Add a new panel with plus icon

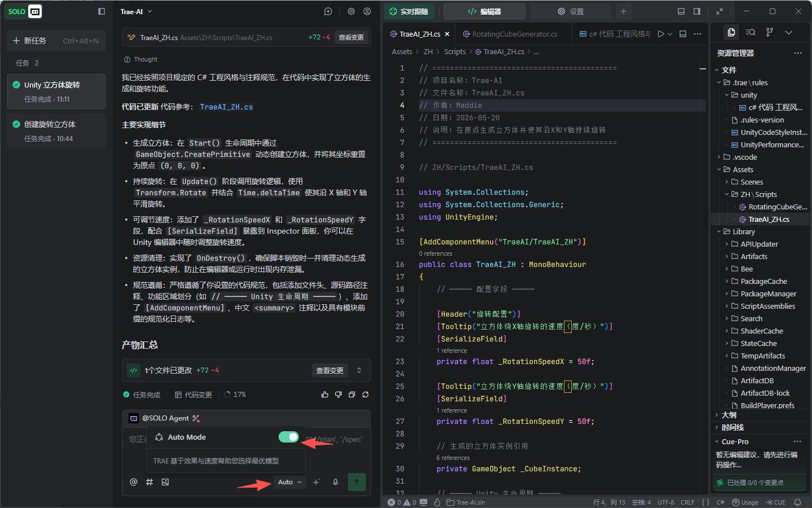point(624,11)
